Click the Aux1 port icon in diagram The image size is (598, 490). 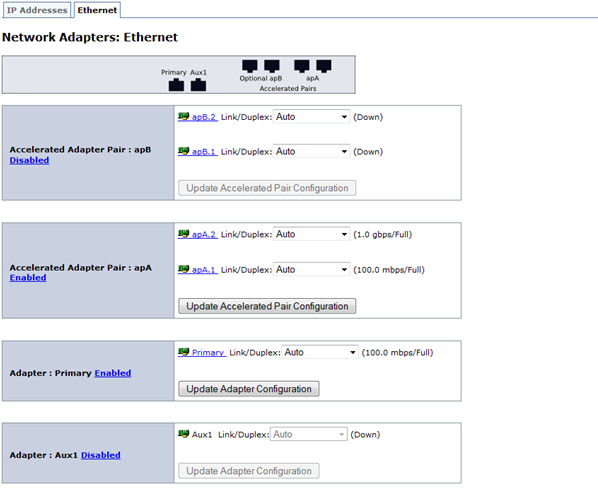coord(198,85)
